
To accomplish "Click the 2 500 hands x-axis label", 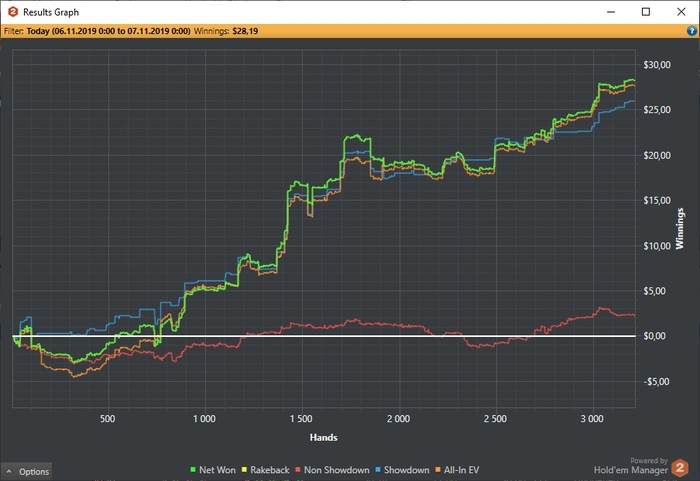I will 495,419.
